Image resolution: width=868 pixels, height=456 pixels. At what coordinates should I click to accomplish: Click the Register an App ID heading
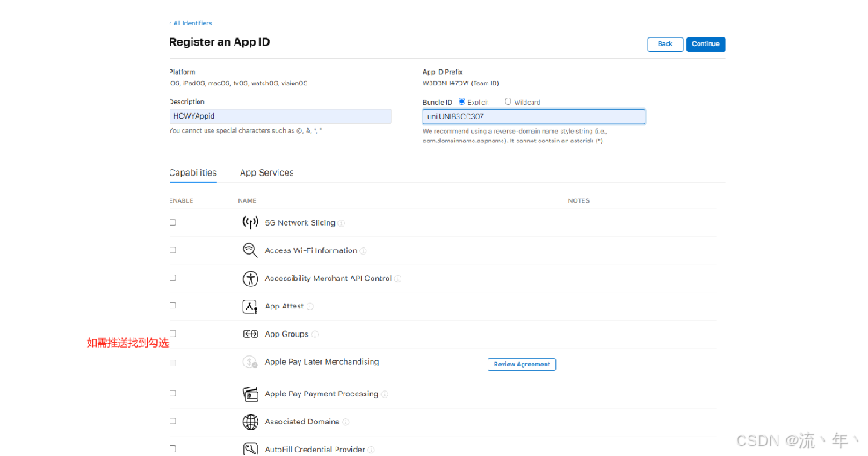(x=220, y=42)
